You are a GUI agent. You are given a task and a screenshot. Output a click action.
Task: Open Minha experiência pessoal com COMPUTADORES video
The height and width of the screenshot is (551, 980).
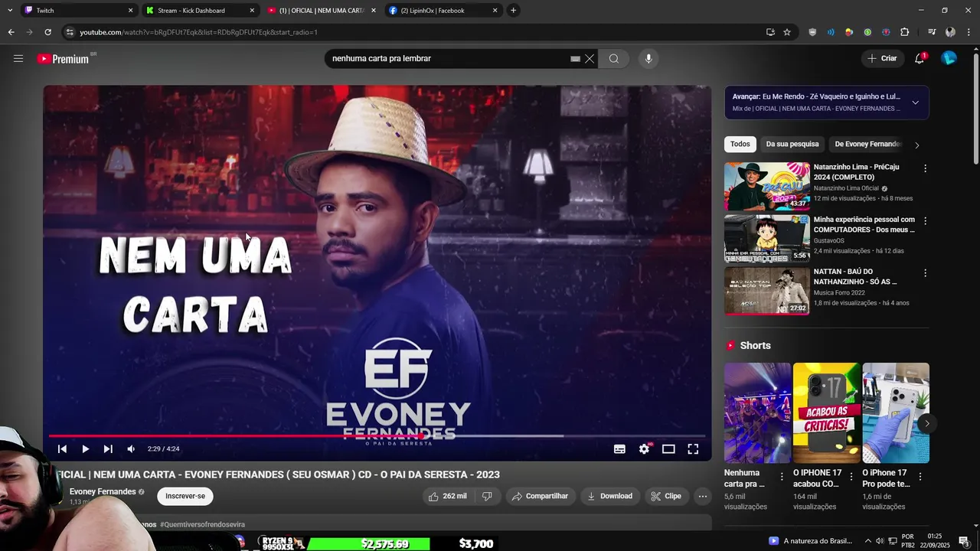(864, 224)
